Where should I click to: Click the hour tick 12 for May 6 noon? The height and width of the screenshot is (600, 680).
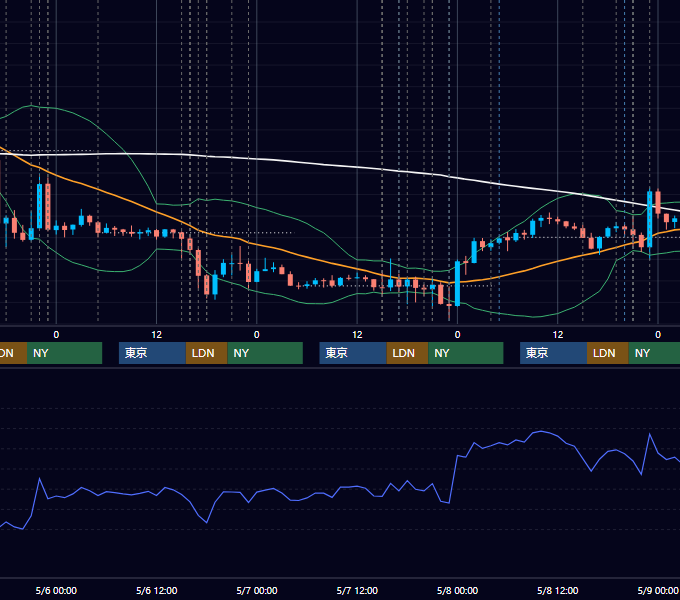157,335
